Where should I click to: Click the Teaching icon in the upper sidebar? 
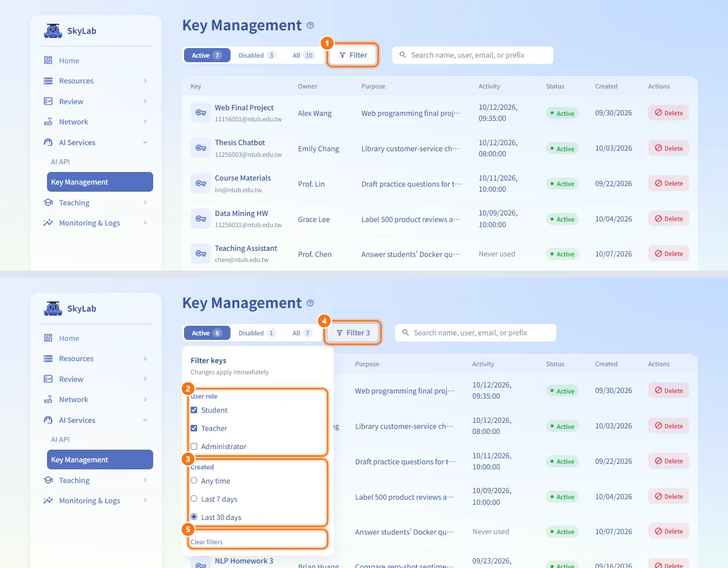tap(48, 202)
